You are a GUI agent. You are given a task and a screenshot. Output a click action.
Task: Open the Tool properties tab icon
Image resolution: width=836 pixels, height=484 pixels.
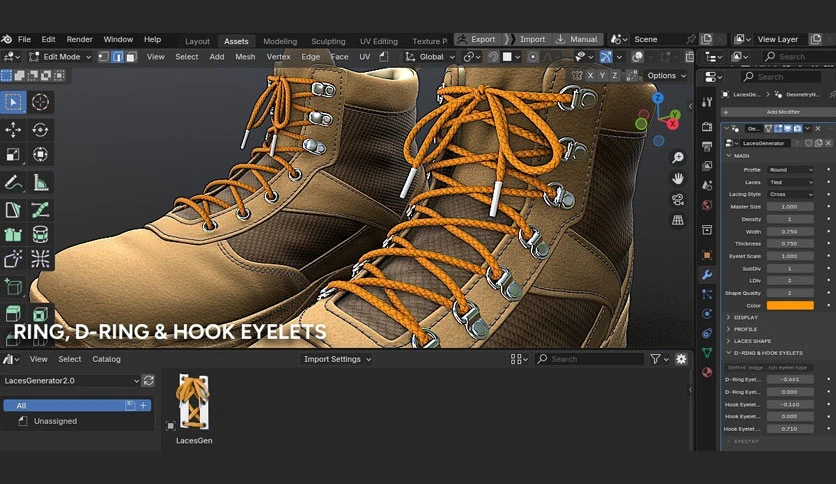click(707, 102)
